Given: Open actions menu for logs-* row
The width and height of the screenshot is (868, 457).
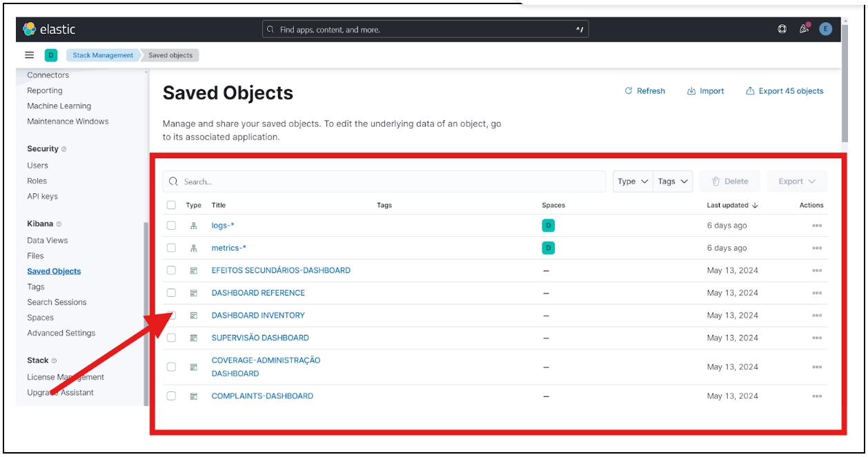Looking at the screenshot, I should [817, 226].
